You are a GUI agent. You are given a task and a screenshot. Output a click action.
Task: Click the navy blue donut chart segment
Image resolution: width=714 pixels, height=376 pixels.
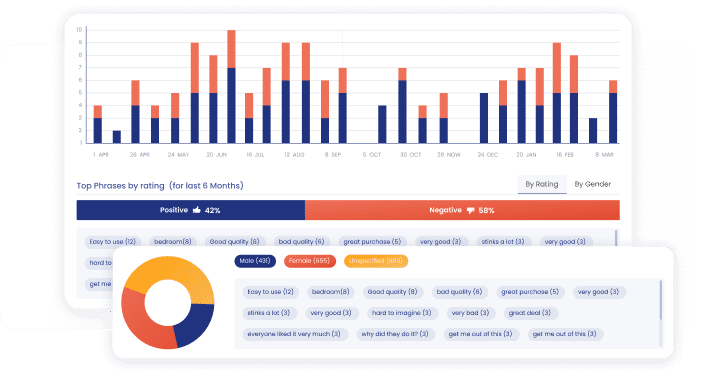(x=196, y=322)
